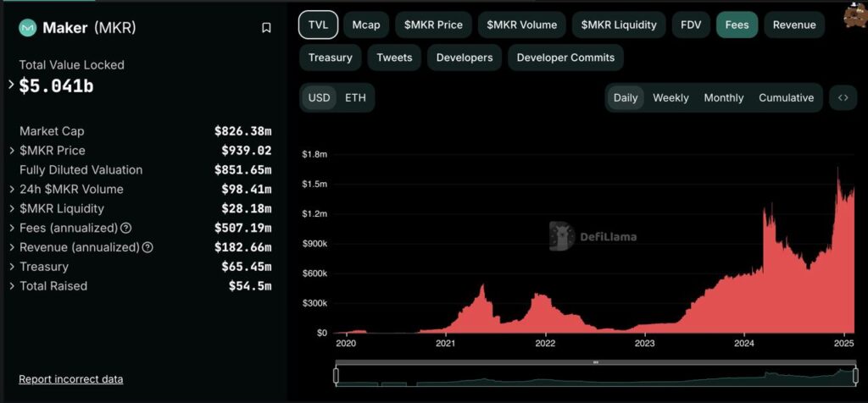
Task: Click the chart peak near 2025
Action: (837, 169)
